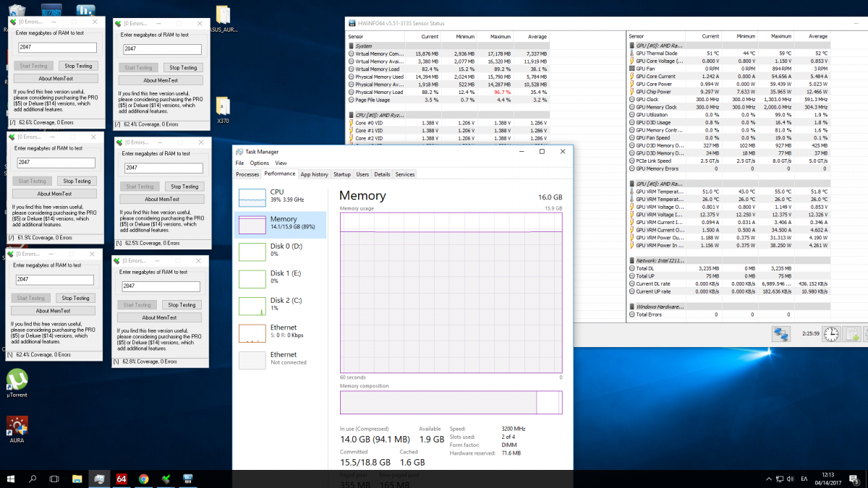This screenshot has height=488, width=868.
Task: Open the Action Center notifications icon
Action: [854, 479]
